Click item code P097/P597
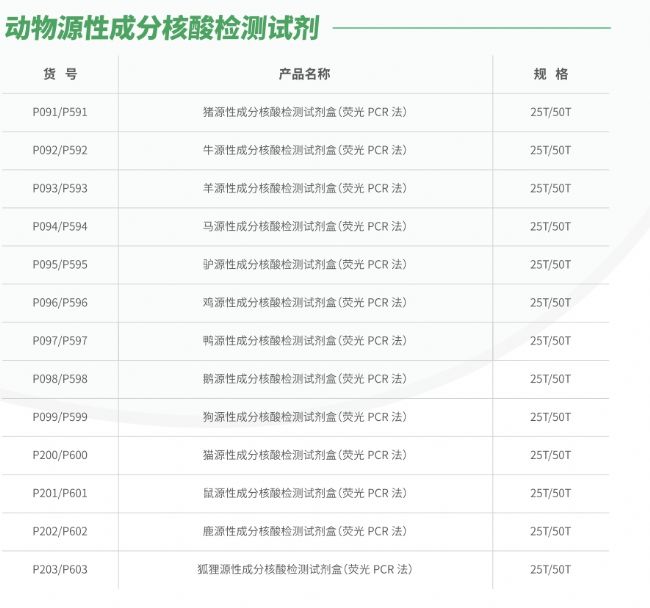This screenshot has height=608, width=650. [x=60, y=341]
